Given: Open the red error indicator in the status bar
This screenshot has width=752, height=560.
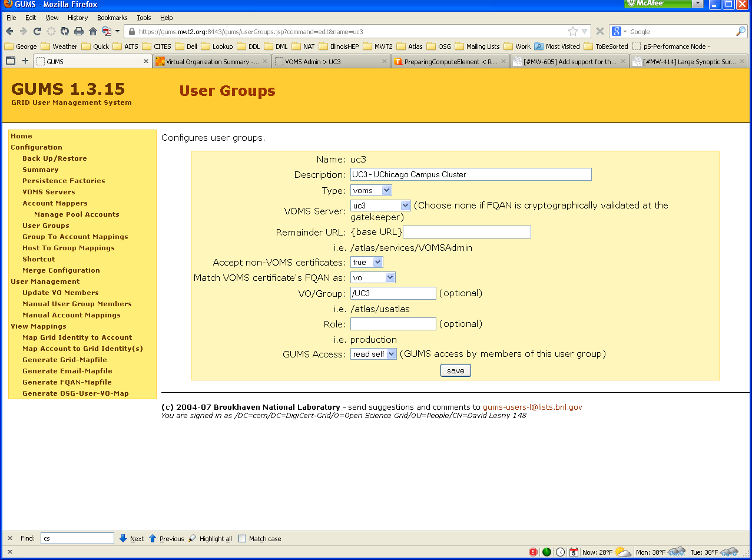Looking at the screenshot, I should point(534,552).
